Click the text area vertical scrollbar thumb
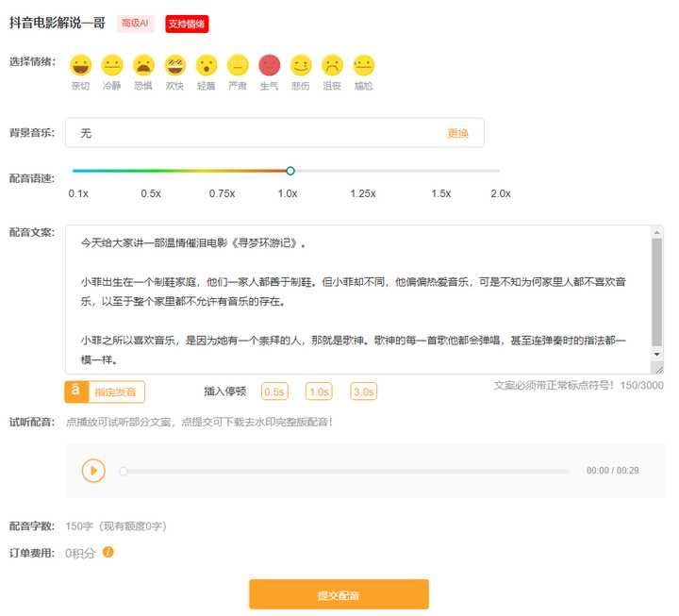The width and height of the screenshot is (679, 616). 657,292
